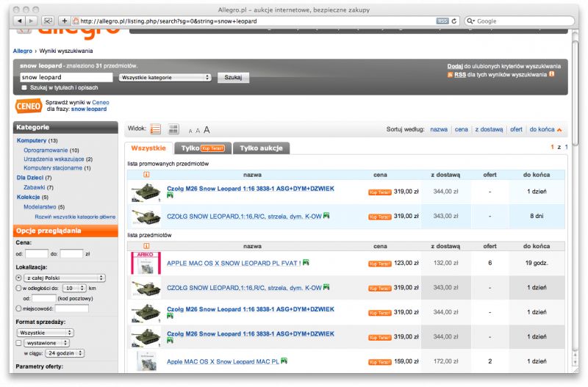Screen dimensions: 588x387
Task: Open 24 godzin time dropdown
Action: click(x=65, y=353)
